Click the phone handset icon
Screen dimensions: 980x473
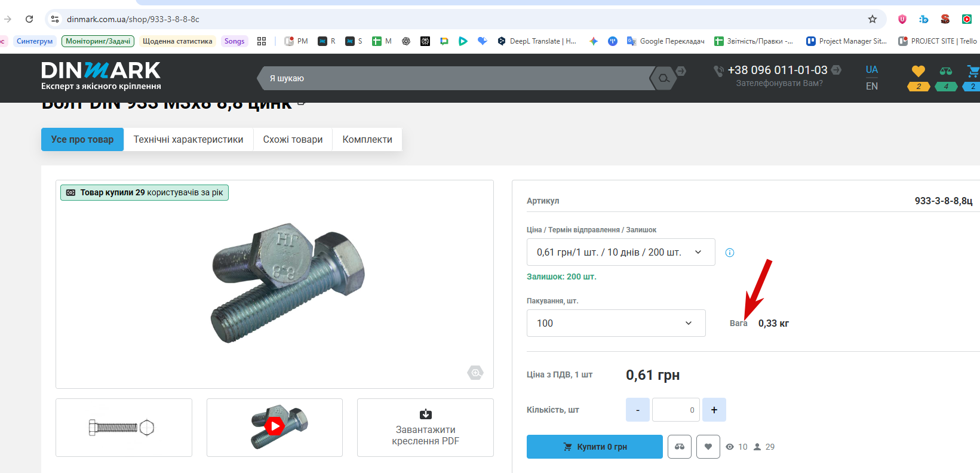[x=718, y=70]
